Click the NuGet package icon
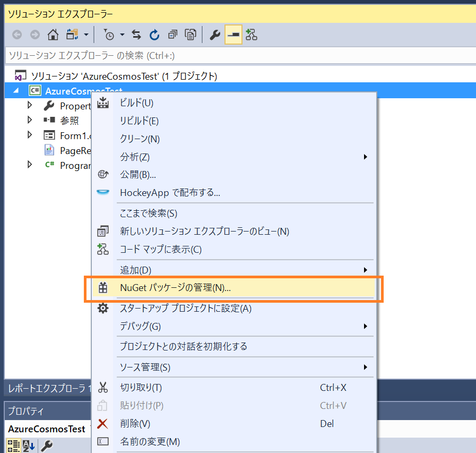 pyautogui.click(x=103, y=287)
